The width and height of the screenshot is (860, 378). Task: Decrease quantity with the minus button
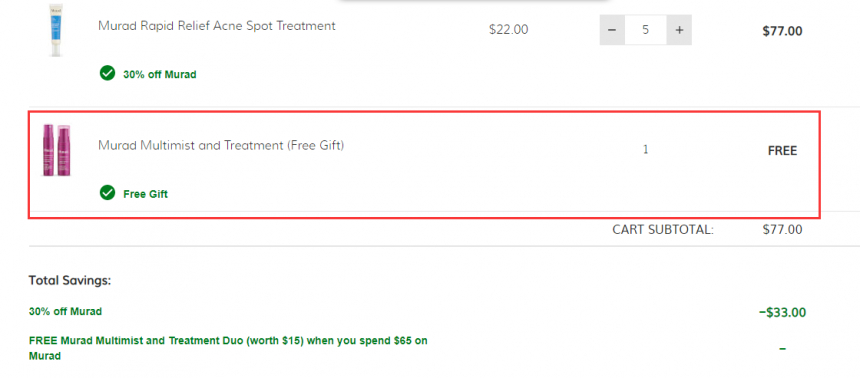[x=612, y=30]
